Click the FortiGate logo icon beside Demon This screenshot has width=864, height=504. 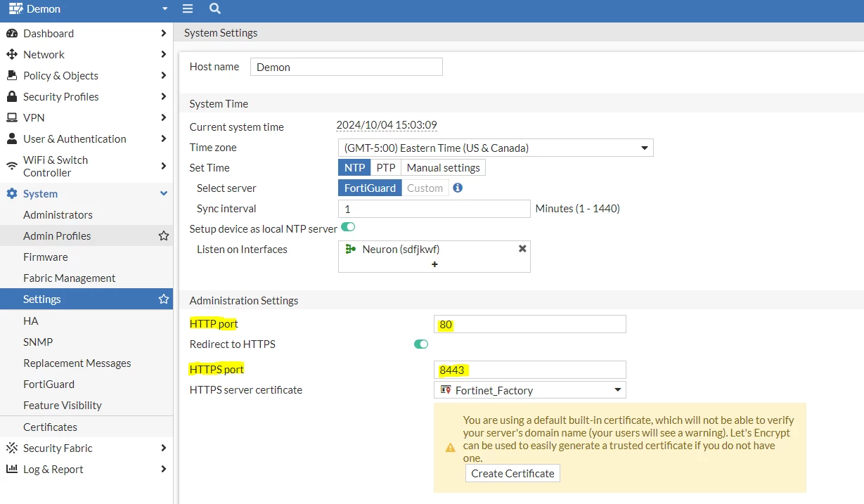15,8
